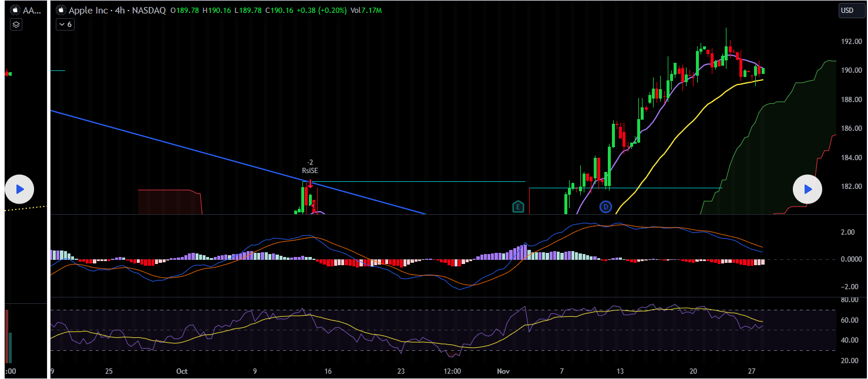The height and width of the screenshot is (379, 868).
Task: Click the Apple logo in the left side panel
Action: click(x=15, y=10)
